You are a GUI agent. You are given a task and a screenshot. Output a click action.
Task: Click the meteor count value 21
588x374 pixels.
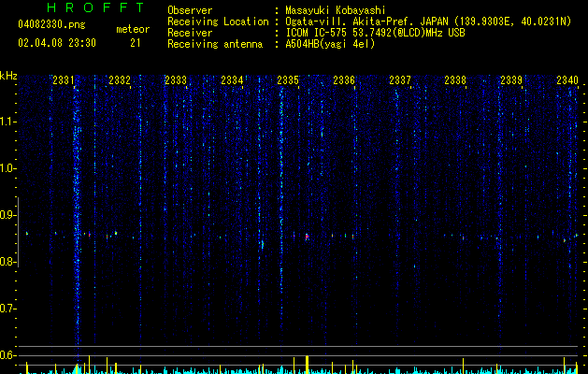coord(136,43)
